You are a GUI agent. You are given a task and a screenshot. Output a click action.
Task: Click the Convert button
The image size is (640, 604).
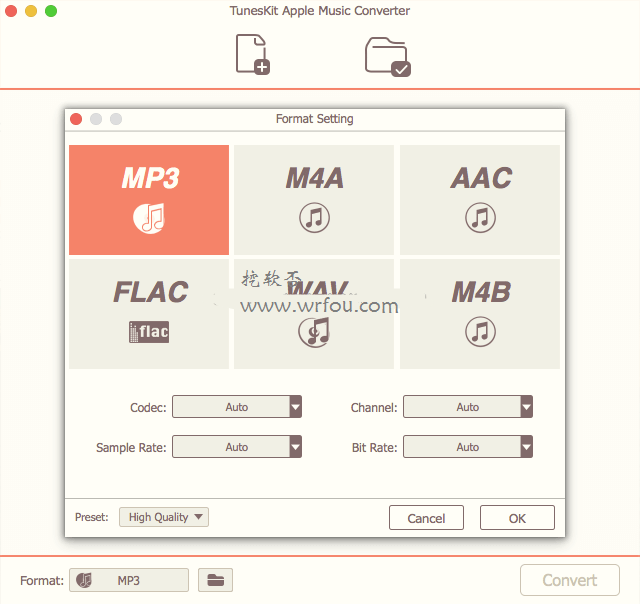point(569,580)
